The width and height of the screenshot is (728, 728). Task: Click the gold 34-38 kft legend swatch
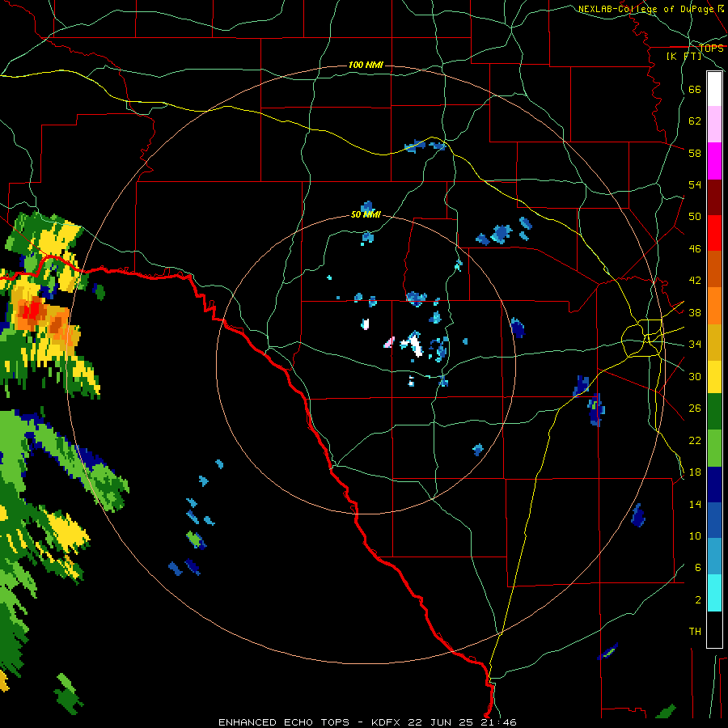click(714, 342)
